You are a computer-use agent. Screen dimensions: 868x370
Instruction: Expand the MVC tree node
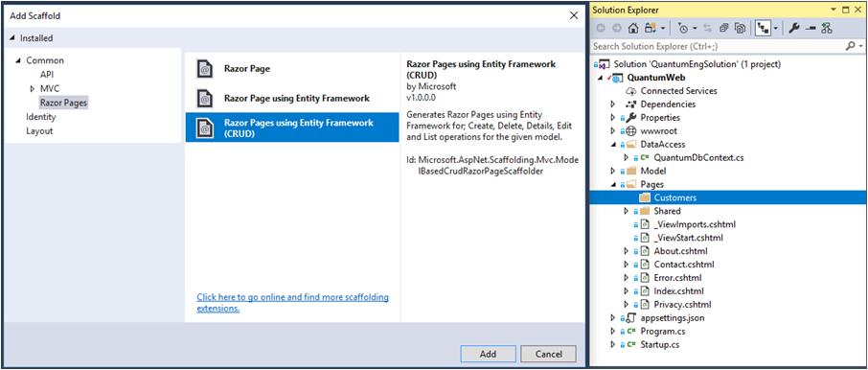[33, 88]
